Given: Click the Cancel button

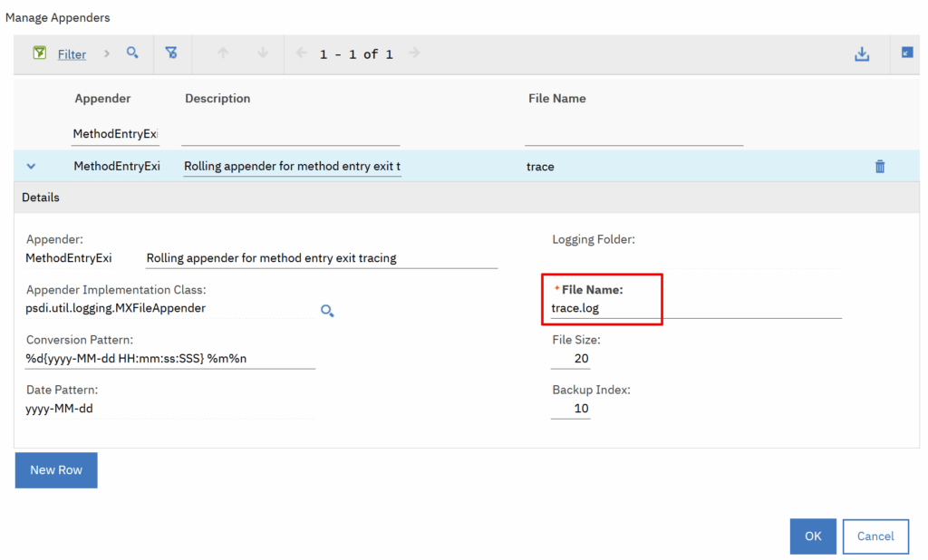Looking at the screenshot, I should click(x=875, y=536).
